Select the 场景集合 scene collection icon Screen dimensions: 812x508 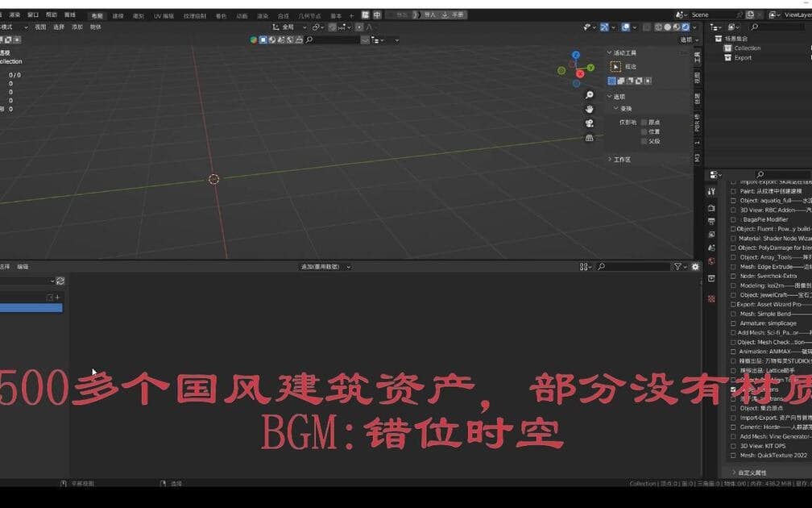click(x=719, y=39)
